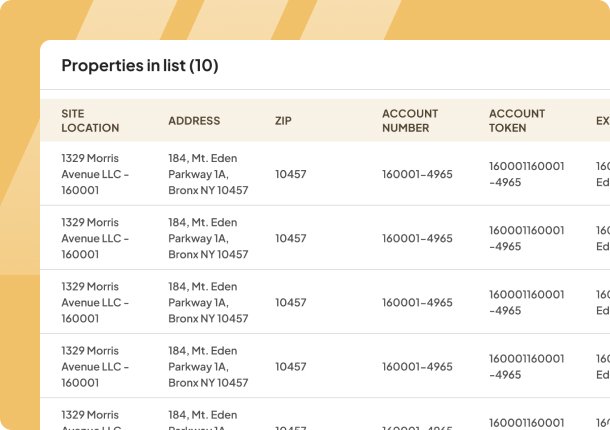The width and height of the screenshot is (610, 430).
Task: Click the first row's account number 160001-4965
Action: (417, 174)
